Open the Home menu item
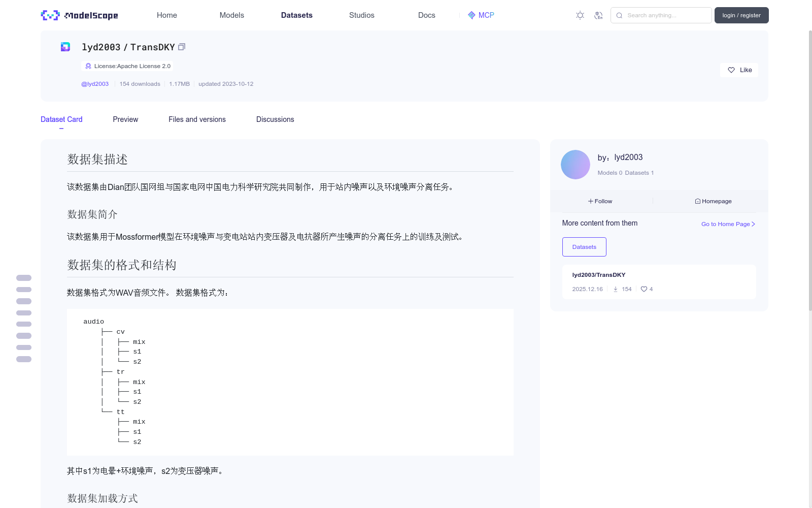Screen dimensions: 812x508 pos(167,15)
